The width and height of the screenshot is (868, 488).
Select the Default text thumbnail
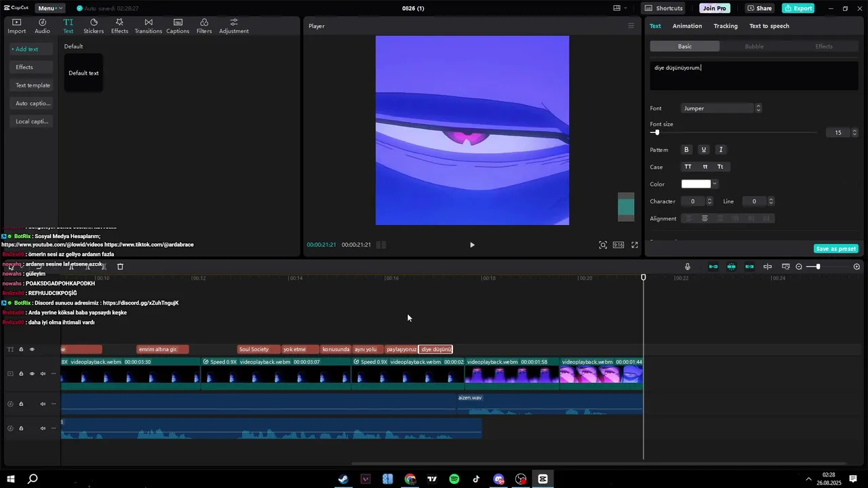pyautogui.click(x=83, y=73)
